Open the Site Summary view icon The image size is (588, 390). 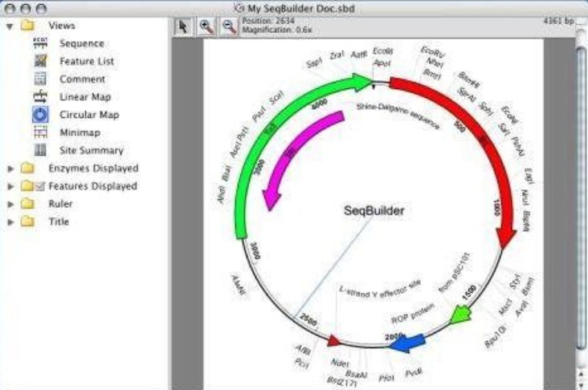tap(40, 150)
